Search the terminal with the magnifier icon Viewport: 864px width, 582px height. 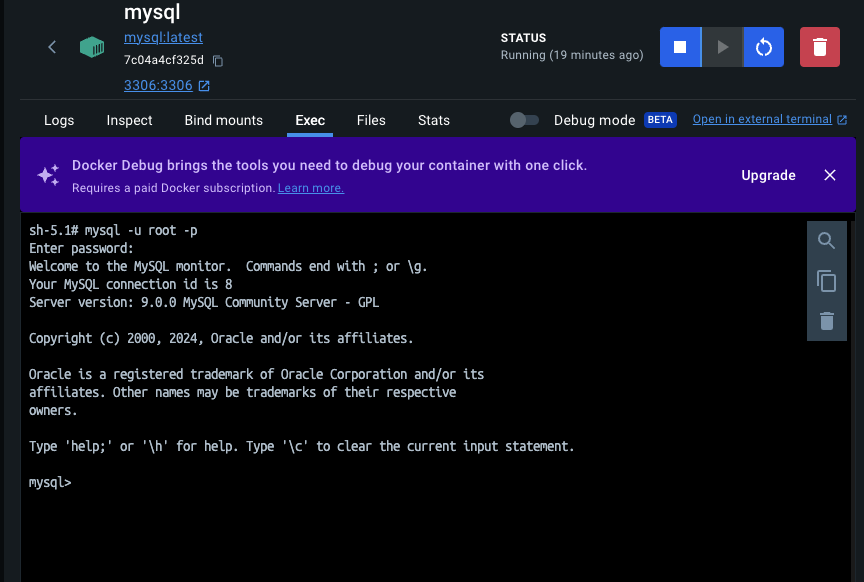coord(826,241)
